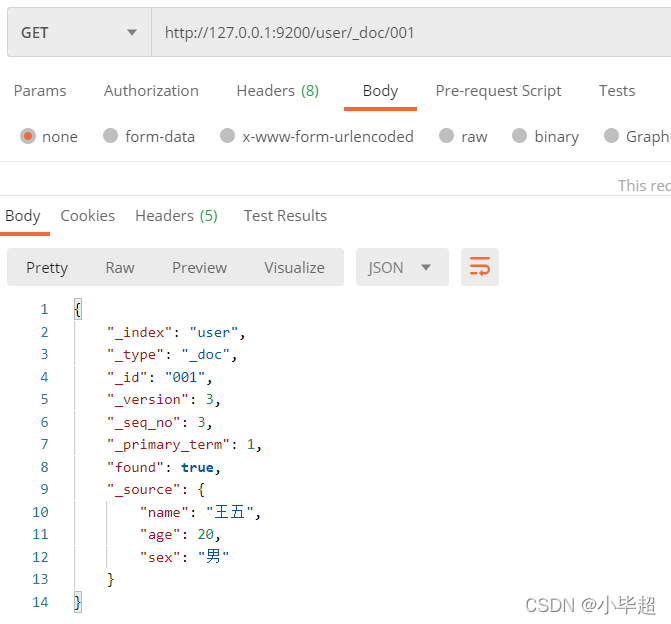Open the request Headers (8) tab
Screen dimensions: 671x624
point(278,91)
